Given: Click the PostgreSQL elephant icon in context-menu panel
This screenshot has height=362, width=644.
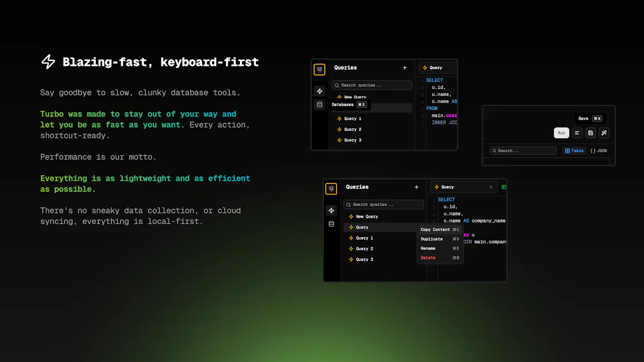Looking at the screenshot, I should (x=331, y=189).
